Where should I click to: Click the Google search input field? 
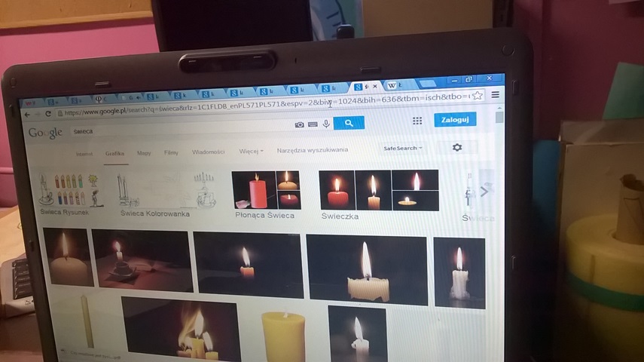click(x=181, y=130)
